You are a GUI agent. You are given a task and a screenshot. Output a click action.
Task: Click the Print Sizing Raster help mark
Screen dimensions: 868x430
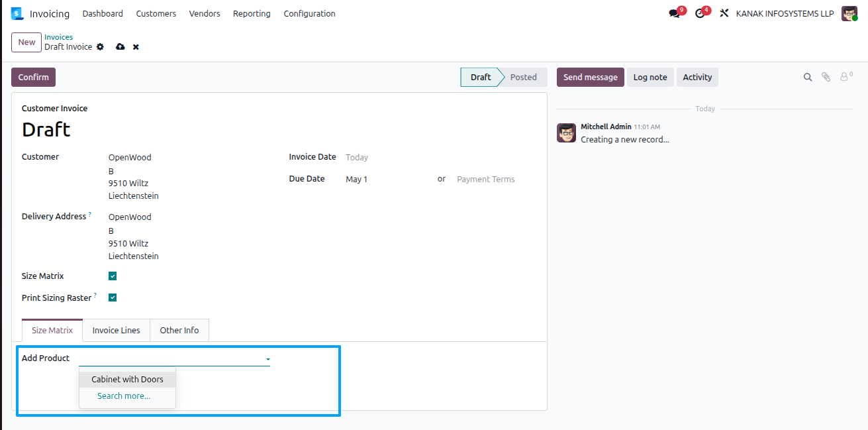(95, 296)
